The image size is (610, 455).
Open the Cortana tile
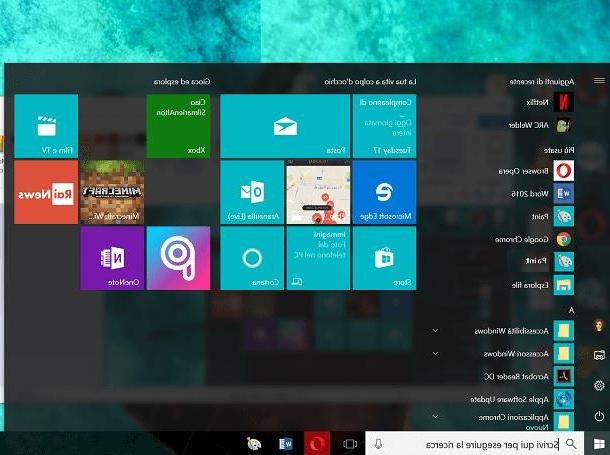pyautogui.click(x=252, y=258)
